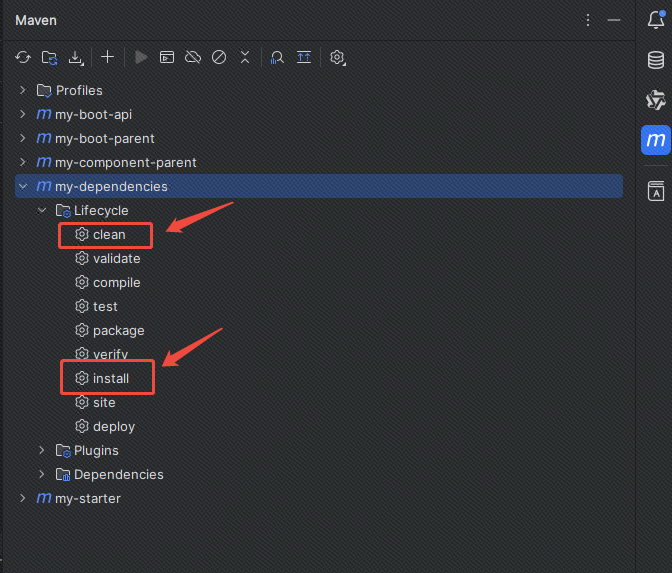Expand my-starter module

pyautogui.click(x=23, y=498)
